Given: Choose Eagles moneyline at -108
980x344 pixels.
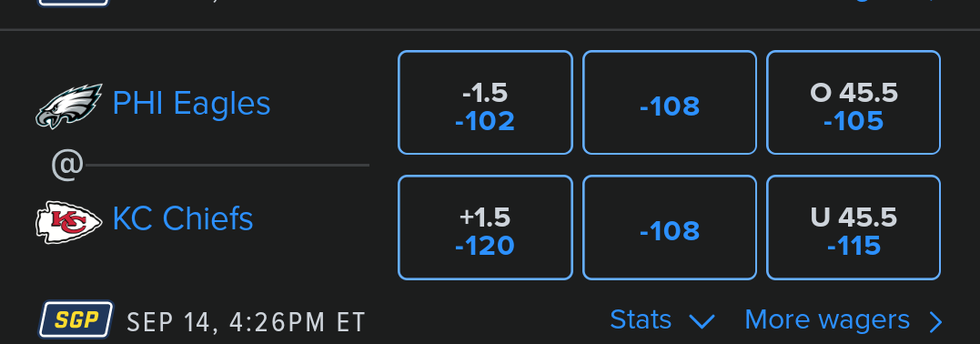Looking at the screenshot, I should (670, 103).
